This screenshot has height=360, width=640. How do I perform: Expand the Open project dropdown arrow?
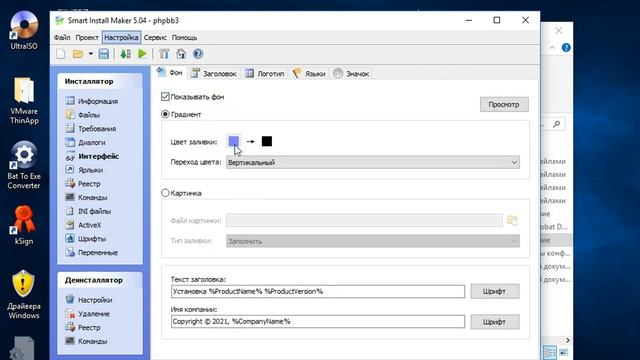(x=91, y=54)
